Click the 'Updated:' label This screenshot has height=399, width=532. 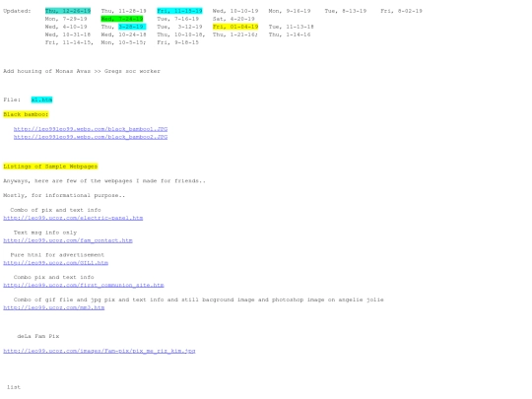[17, 11]
